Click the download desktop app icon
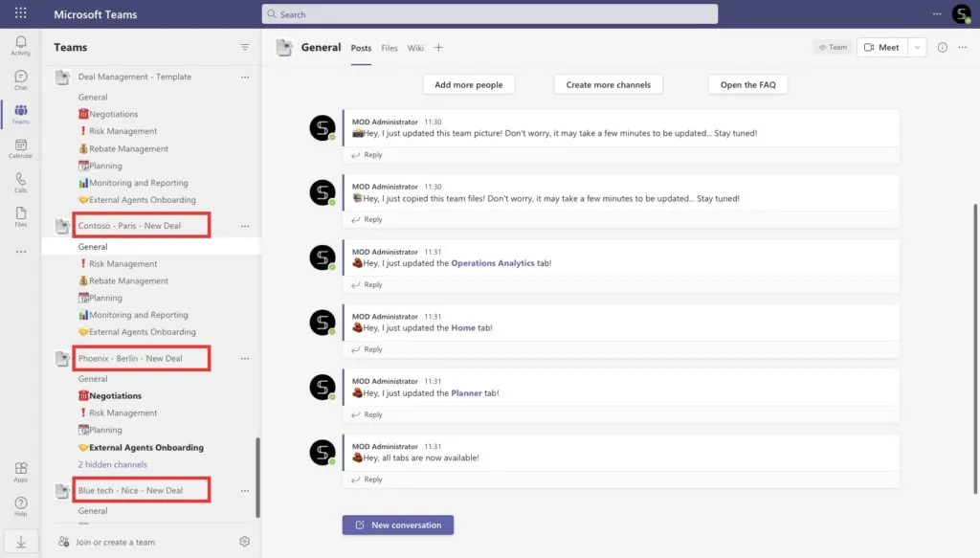Screen dimensions: 980x558 point(21,542)
